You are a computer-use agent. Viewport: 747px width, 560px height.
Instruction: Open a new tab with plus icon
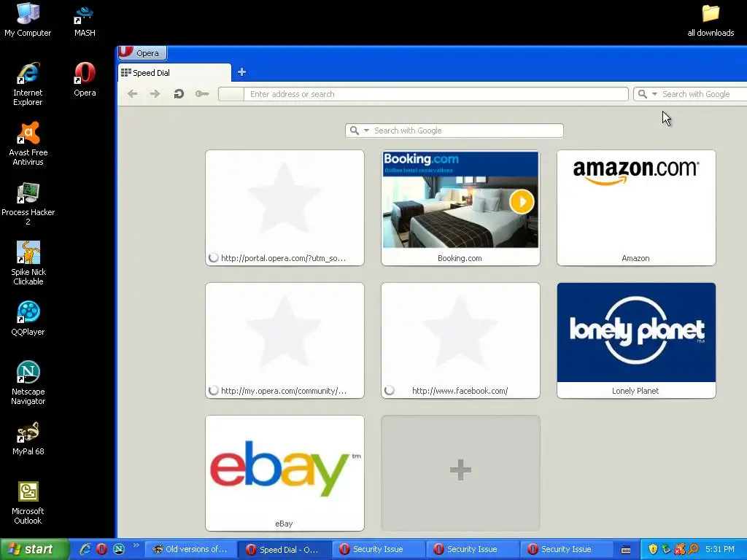pos(241,72)
